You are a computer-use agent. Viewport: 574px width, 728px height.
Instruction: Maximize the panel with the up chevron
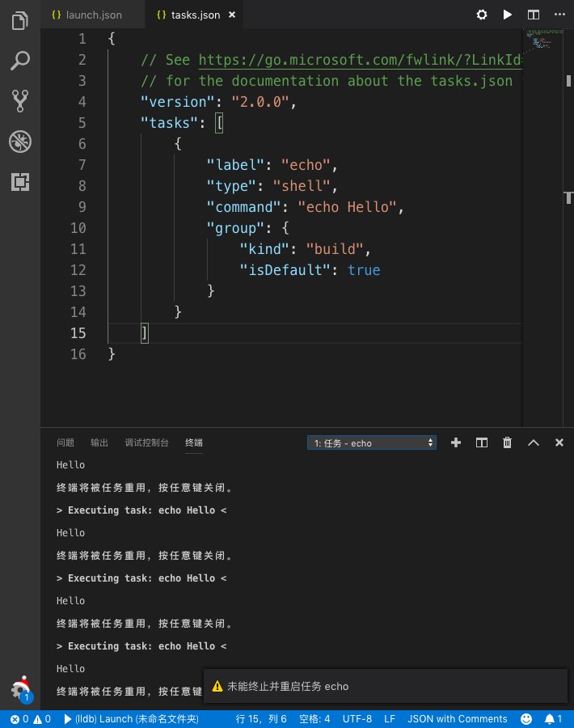tap(533, 442)
